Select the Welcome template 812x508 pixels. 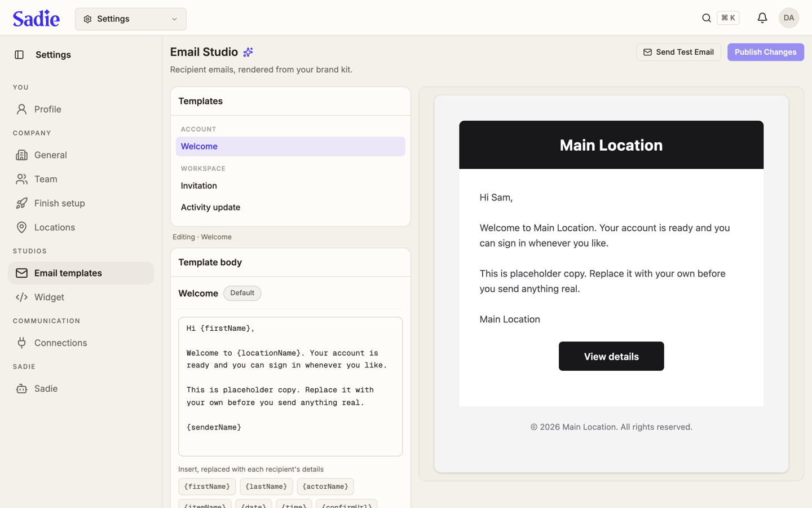(290, 147)
